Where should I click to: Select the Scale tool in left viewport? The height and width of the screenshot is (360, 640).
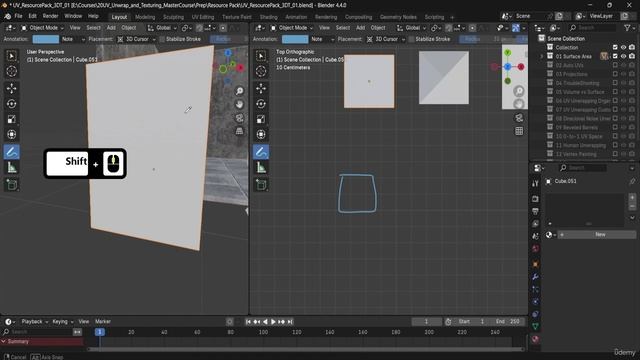coord(11,119)
